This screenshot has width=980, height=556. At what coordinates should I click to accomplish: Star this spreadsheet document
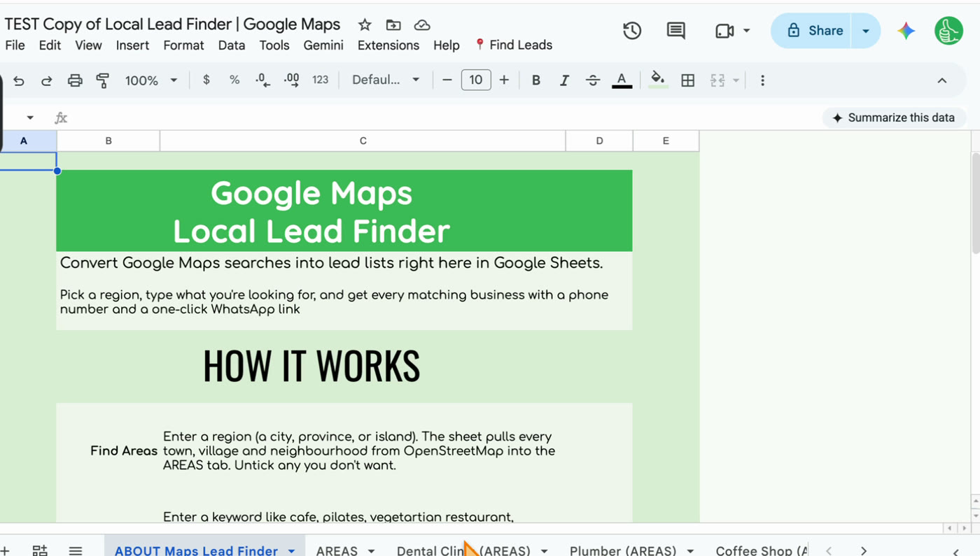click(365, 25)
